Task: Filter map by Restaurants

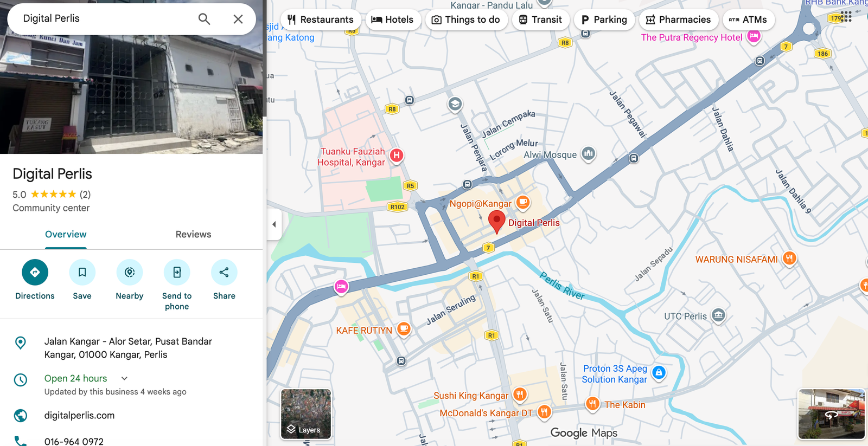Action: (x=321, y=20)
